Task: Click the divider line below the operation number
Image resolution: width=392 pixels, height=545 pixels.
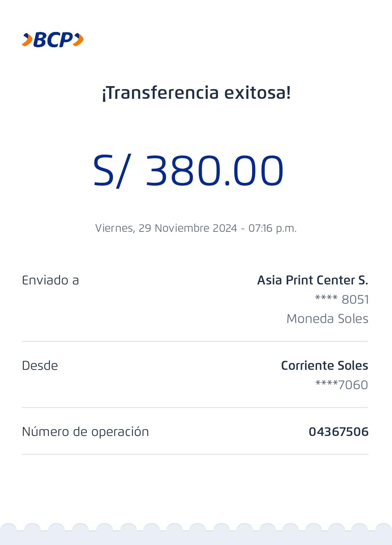Action: (195, 454)
